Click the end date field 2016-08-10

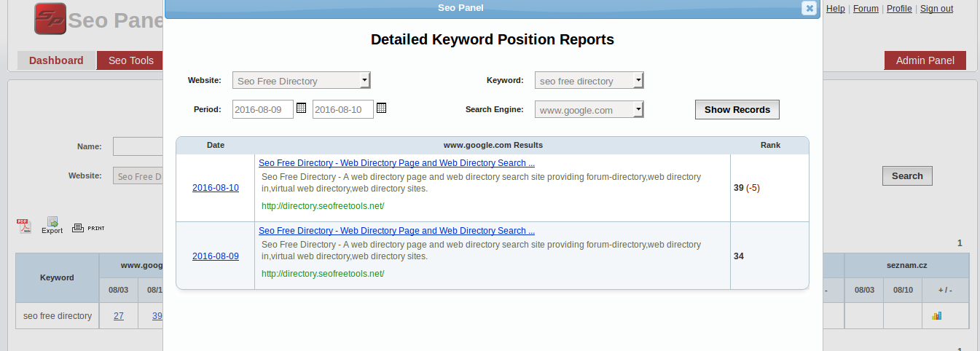pos(343,109)
